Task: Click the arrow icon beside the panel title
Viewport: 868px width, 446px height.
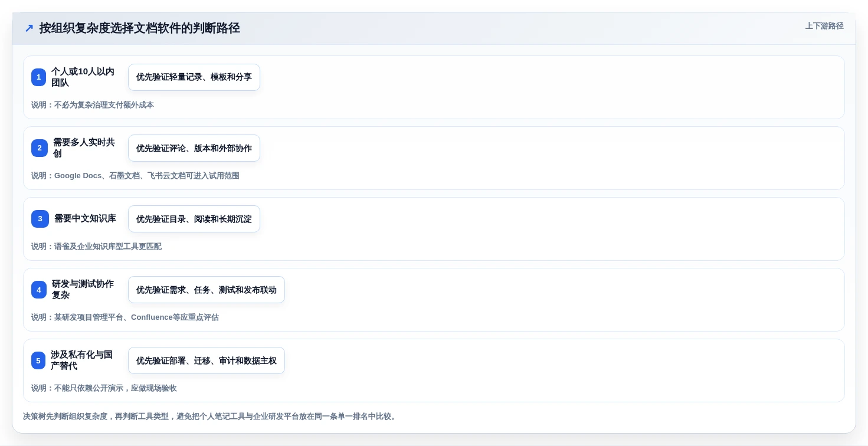Action: click(29, 28)
